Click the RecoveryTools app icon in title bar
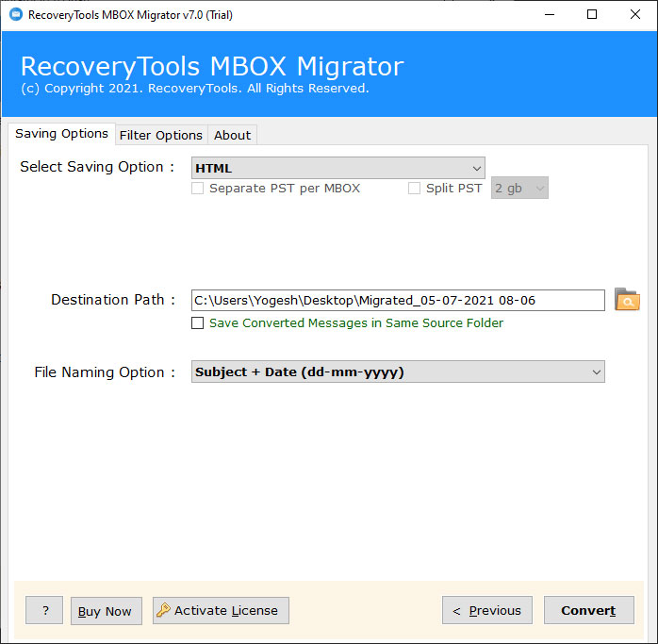 pyautogui.click(x=16, y=15)
